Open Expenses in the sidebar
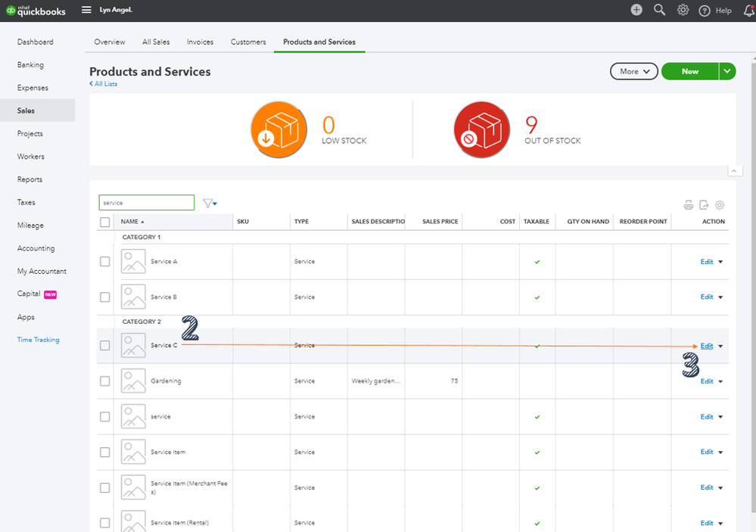Viewport: 756px width, 532px height. tap(33, 88)
